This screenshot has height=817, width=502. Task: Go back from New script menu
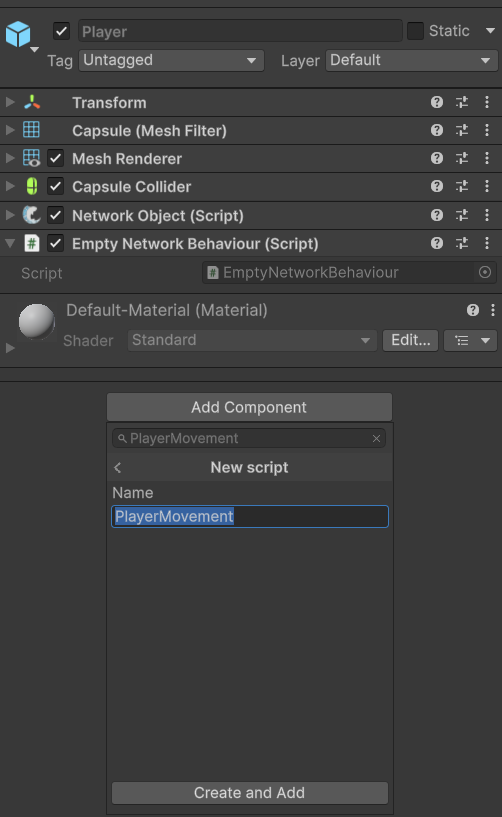click(x=118, y=468)
